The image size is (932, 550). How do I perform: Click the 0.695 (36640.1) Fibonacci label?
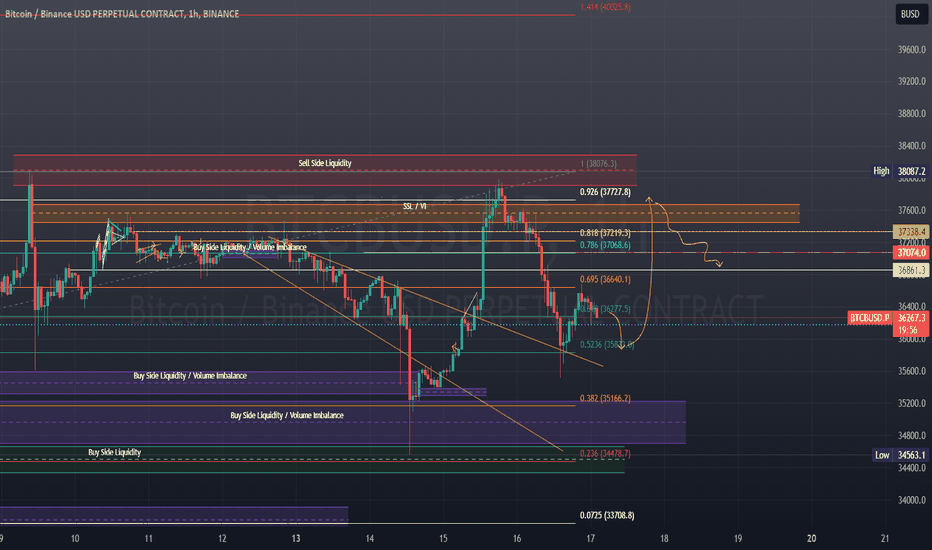(605, 279)
